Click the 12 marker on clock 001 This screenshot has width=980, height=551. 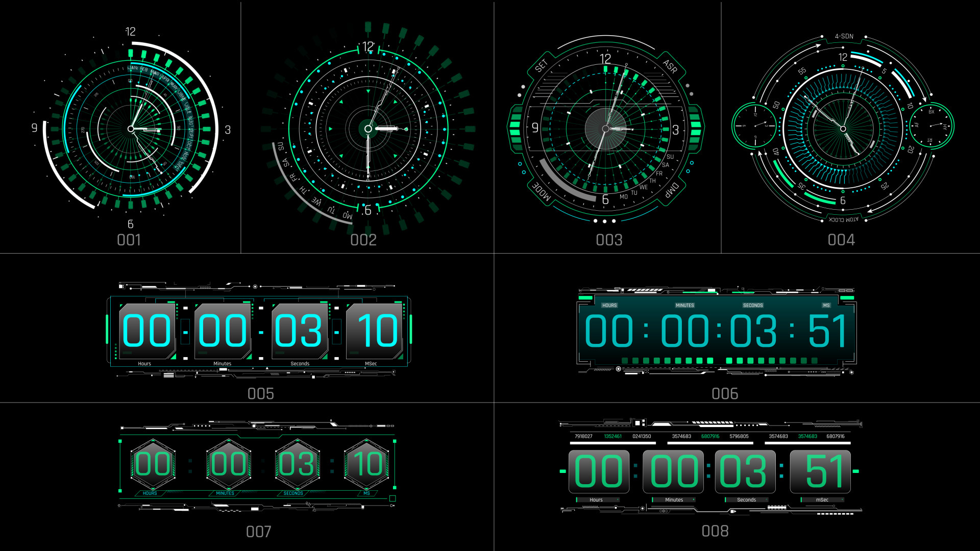130,32
